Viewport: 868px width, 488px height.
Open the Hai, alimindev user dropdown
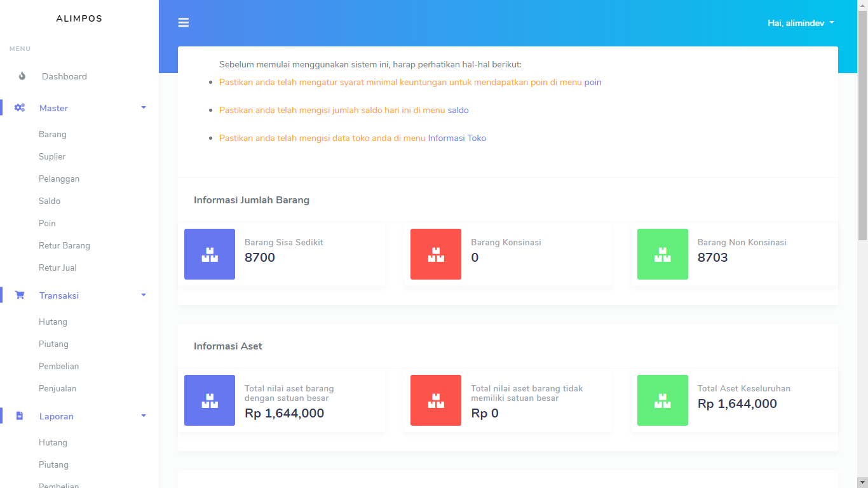(801, 23)
